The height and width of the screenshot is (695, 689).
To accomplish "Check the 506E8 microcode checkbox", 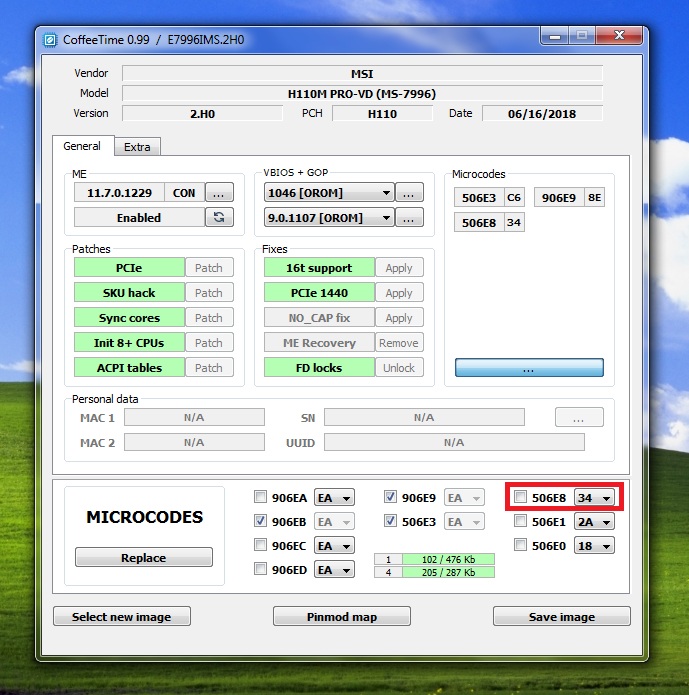I will (520, 497).
